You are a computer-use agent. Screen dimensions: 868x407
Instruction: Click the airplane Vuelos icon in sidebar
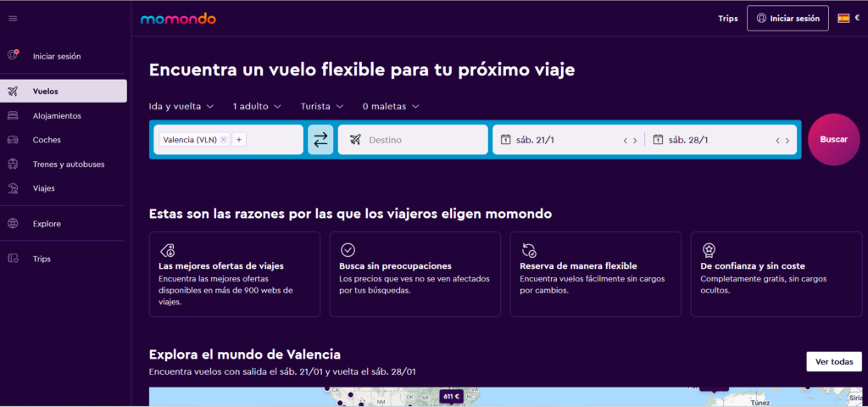pyautogui.click(x=13, y=92)
